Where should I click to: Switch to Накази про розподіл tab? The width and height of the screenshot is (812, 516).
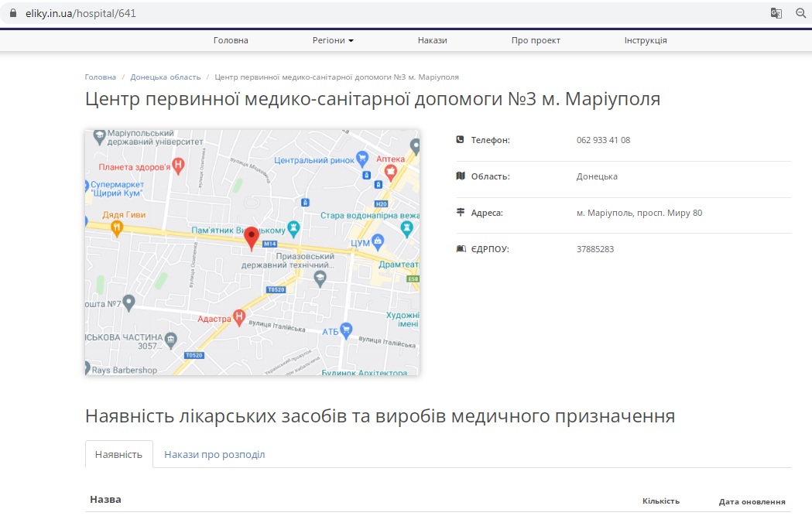[214, 454]
